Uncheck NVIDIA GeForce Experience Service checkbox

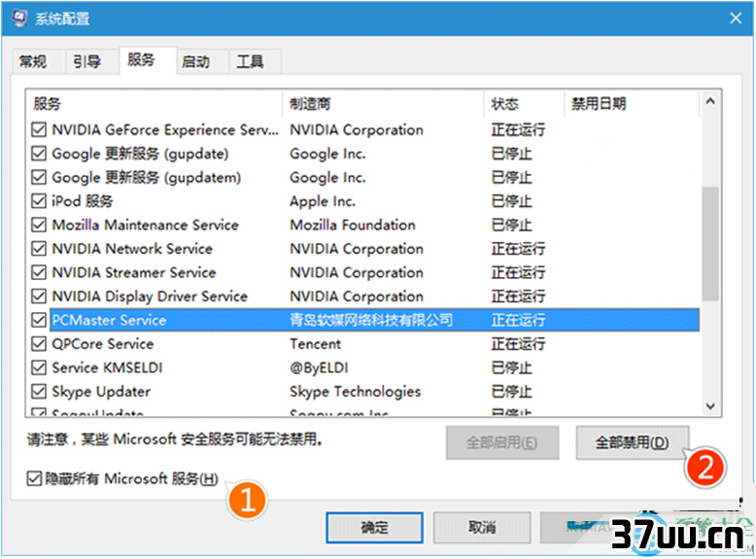click(39, 129)
